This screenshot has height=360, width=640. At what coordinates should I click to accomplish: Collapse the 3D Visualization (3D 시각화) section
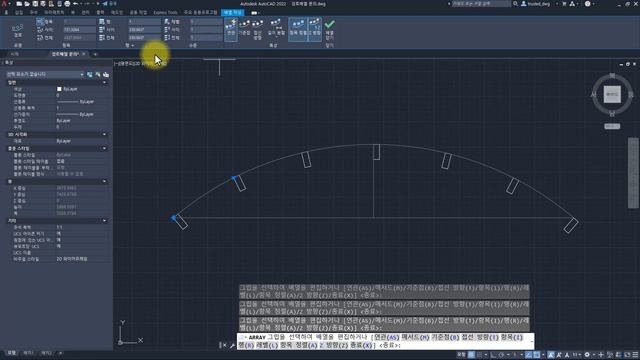[x=104, y=134]
